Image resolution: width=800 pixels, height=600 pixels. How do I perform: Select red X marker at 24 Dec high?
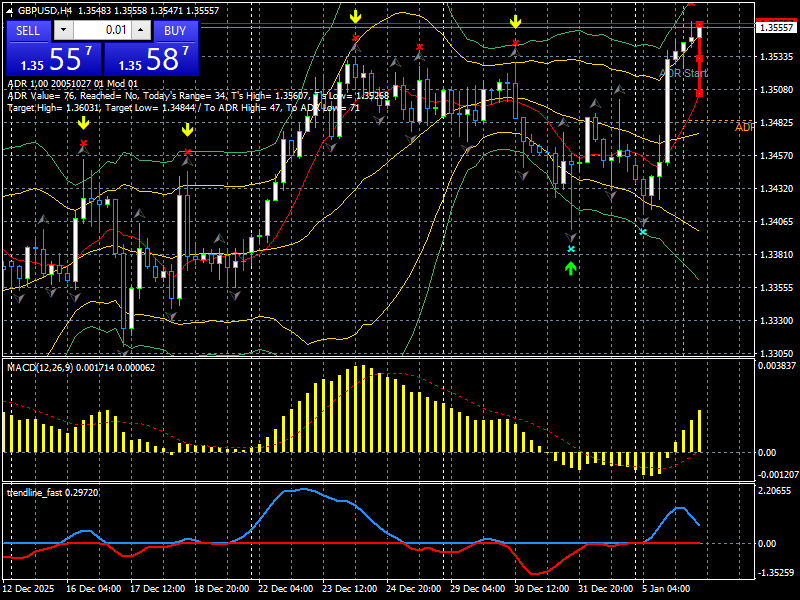[419, 47]
